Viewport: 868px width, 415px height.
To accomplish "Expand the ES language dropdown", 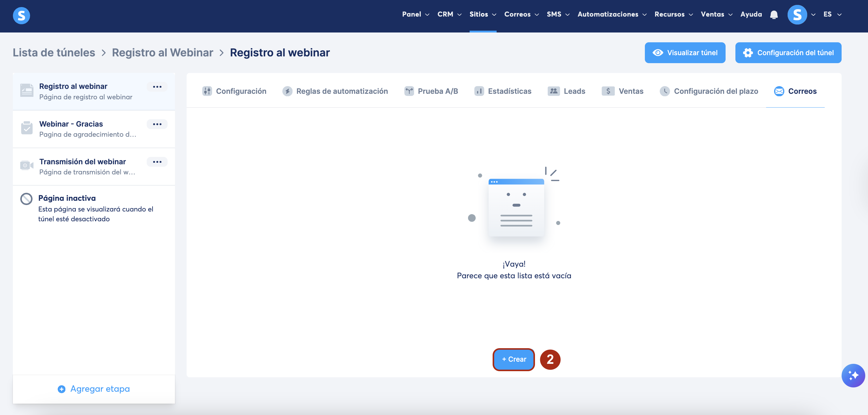I will pos(832,14).
